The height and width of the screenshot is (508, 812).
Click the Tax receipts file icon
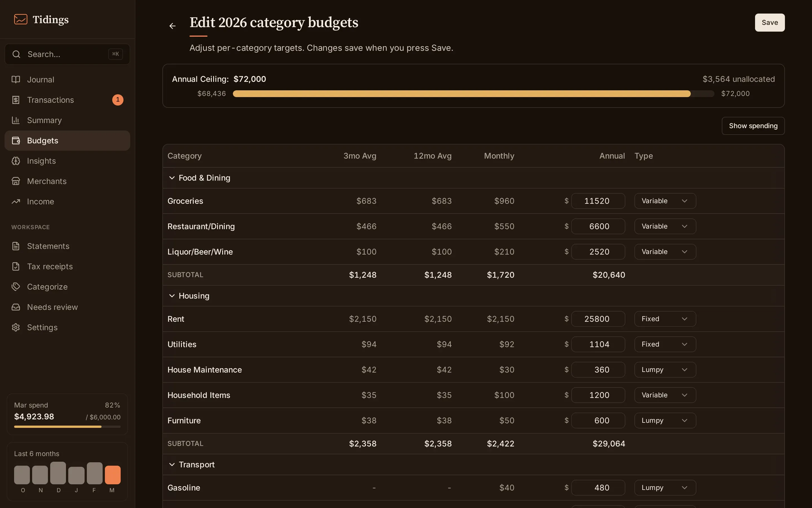(x=16, y=266)
